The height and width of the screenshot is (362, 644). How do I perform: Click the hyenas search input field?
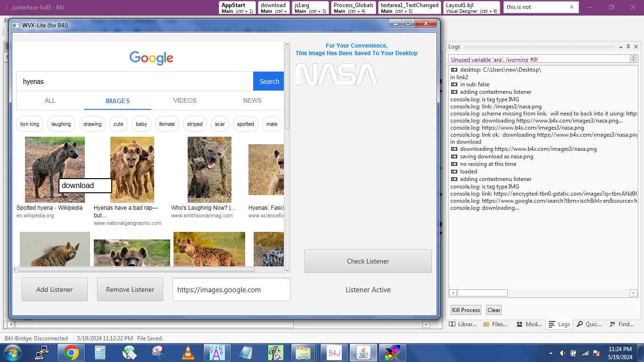135,81
